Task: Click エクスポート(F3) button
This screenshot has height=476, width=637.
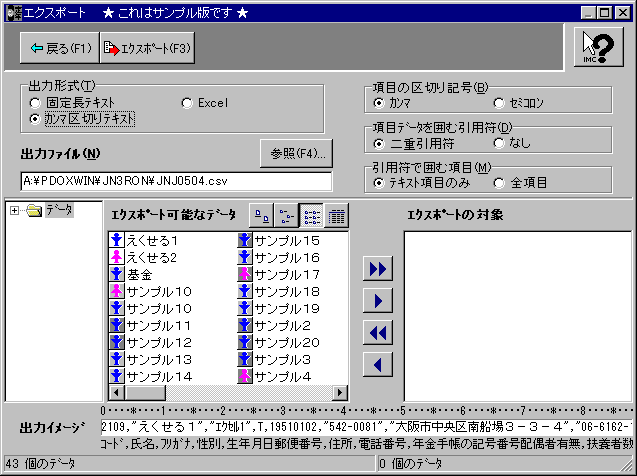Action: point(147,48)
